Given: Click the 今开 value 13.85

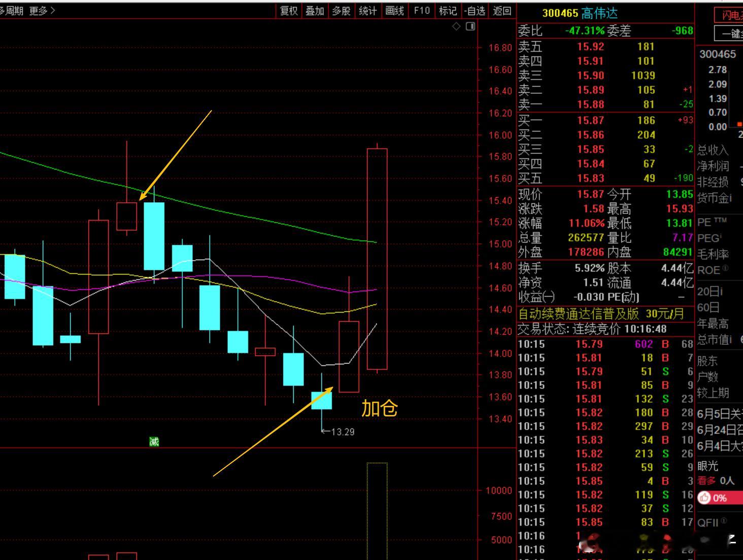Looking at the screenshot, I should point(680,194).
